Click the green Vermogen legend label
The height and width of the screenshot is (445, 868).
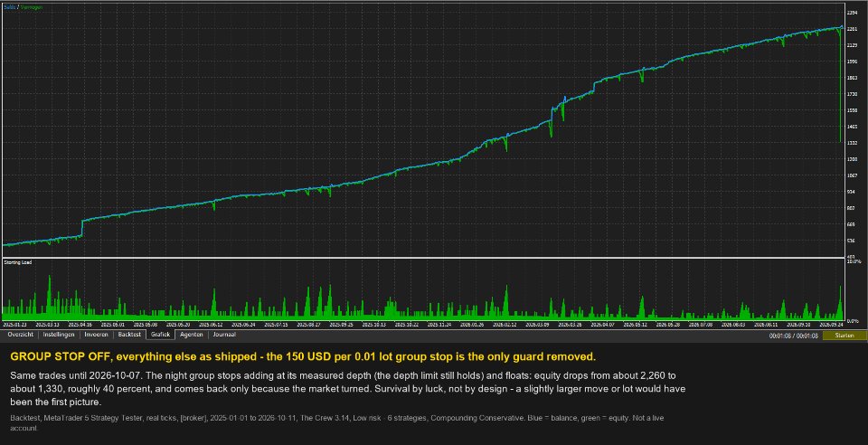pyautogui.click(x=30, y=7)
